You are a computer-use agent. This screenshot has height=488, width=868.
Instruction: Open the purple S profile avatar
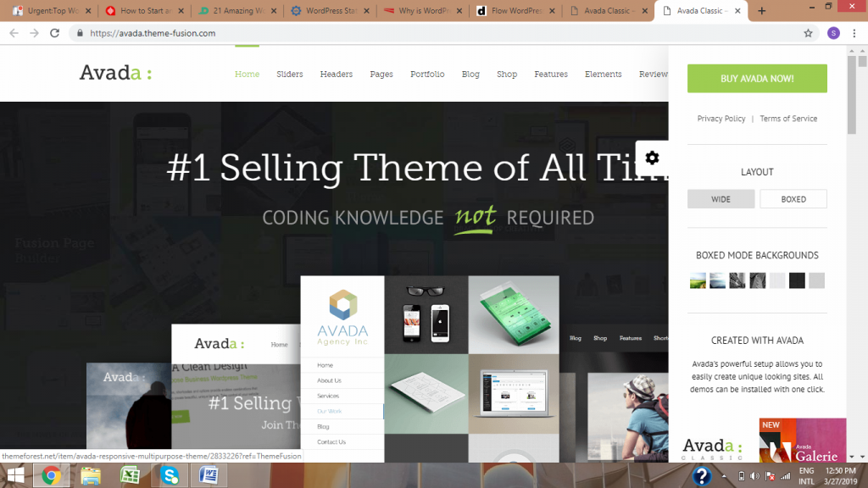[833, 33]
